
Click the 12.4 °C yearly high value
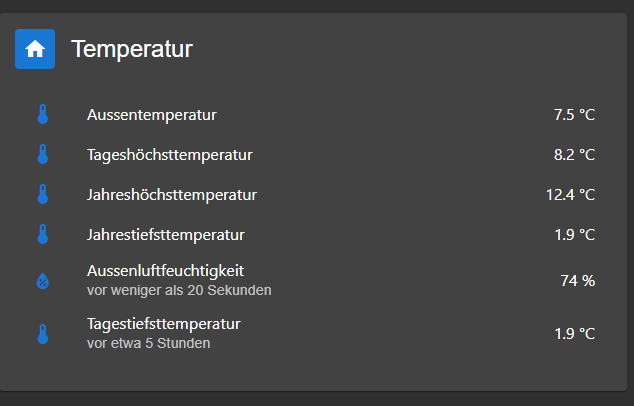coord(570,195)
